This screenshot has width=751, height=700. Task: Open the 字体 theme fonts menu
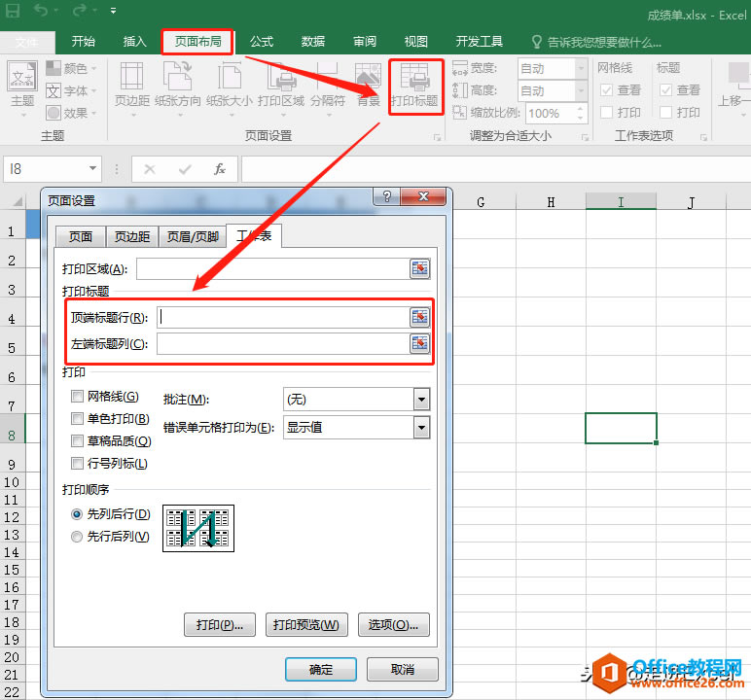71,90
